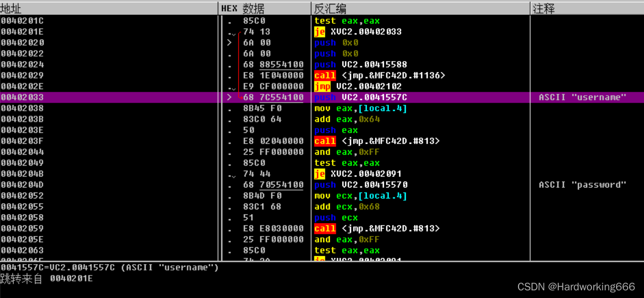Select address 00402020
Screen dimensions: 644x298
(x=22, y=43)
